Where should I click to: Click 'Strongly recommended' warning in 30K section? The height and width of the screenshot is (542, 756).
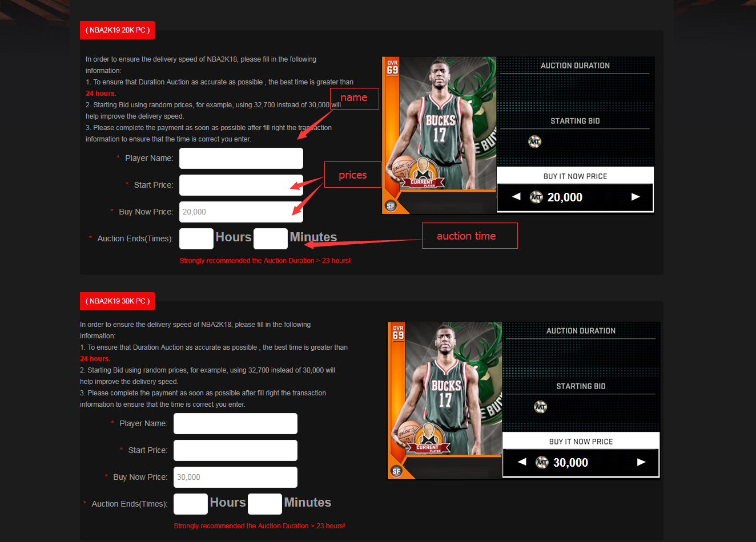(x=259, y=526)
